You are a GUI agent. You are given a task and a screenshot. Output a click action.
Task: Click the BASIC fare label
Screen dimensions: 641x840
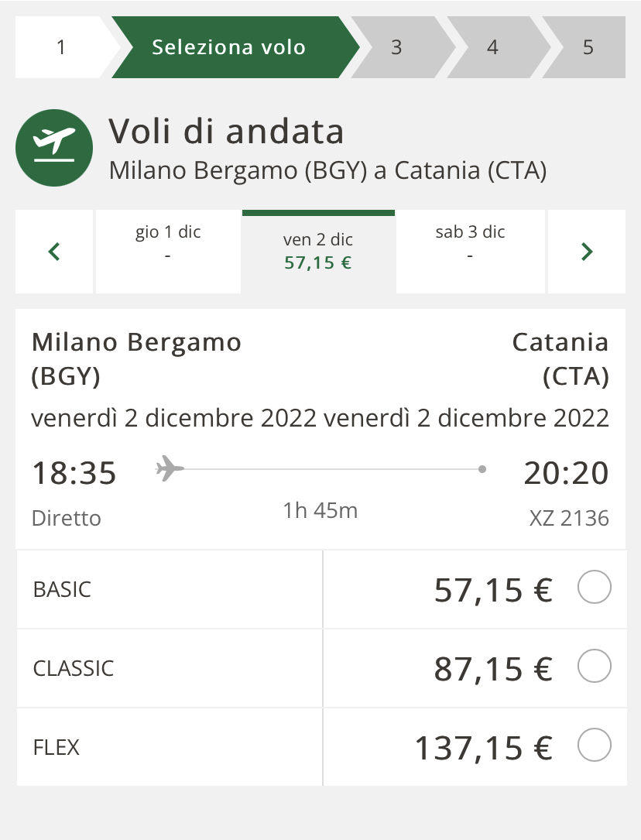tap(62, 590)
